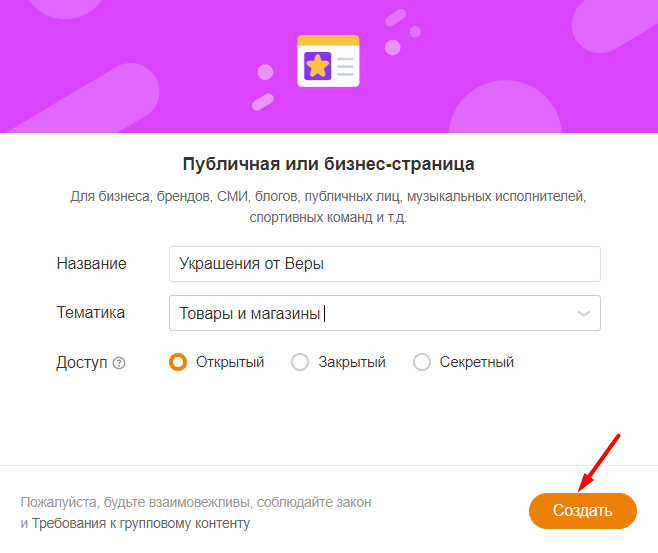Click the Доступ label text

pos(81,363)
